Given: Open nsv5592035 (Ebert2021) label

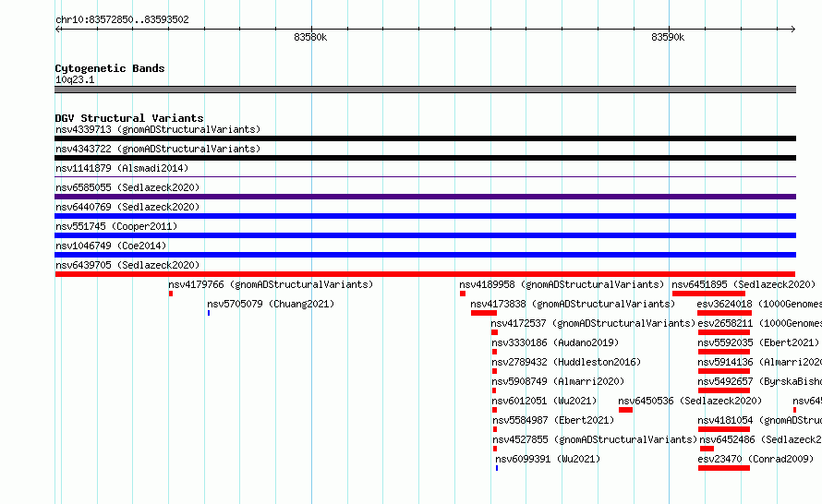Looking at the screenshot, I should tap(758, 342).
